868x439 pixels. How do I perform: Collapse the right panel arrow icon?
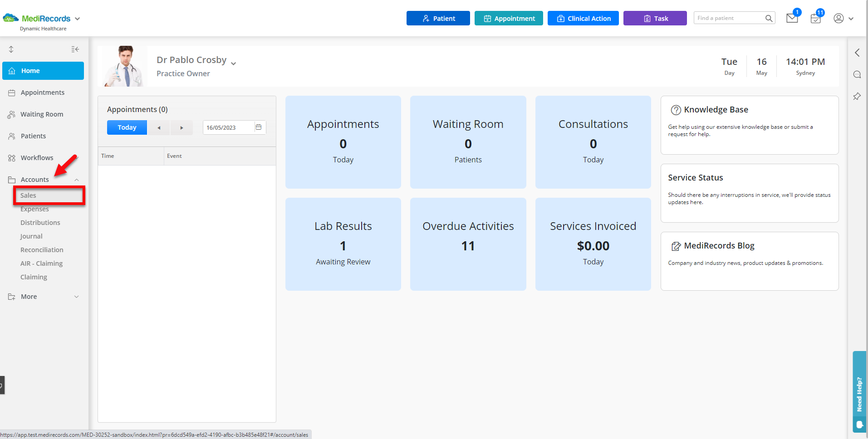857,53
